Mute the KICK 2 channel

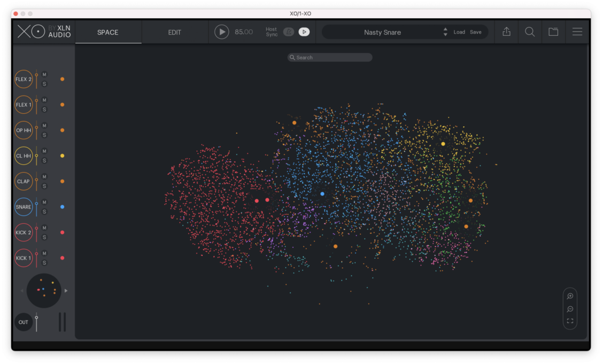44,228
